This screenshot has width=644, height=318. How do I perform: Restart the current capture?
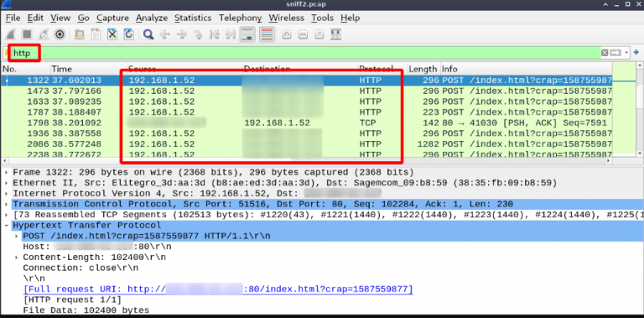(x=43, y=34)
